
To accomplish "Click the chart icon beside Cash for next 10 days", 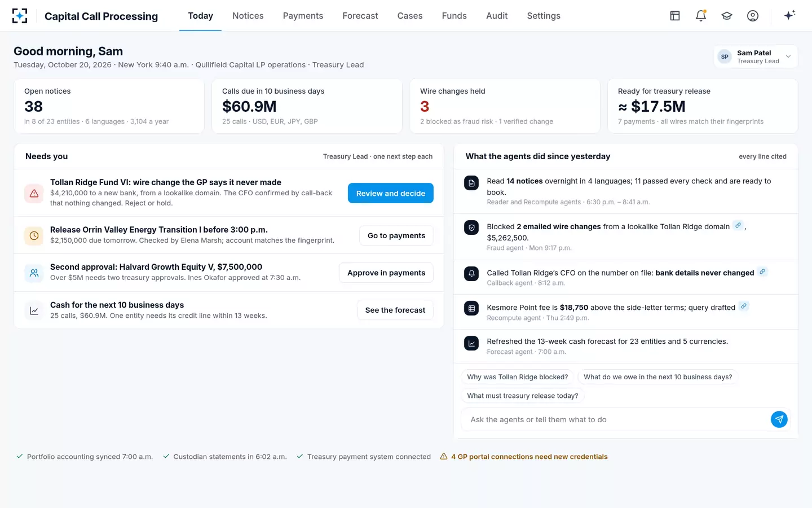I will (34, 310).
